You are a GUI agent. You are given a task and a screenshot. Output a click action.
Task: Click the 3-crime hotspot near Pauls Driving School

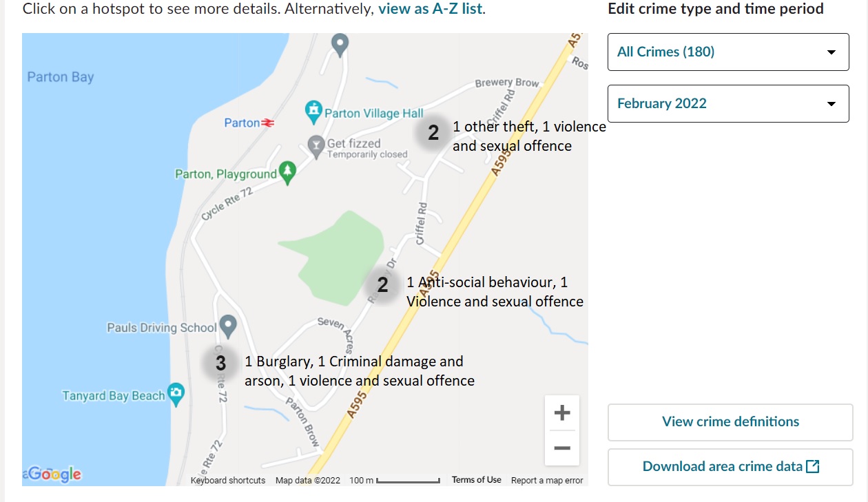point(220,364)
